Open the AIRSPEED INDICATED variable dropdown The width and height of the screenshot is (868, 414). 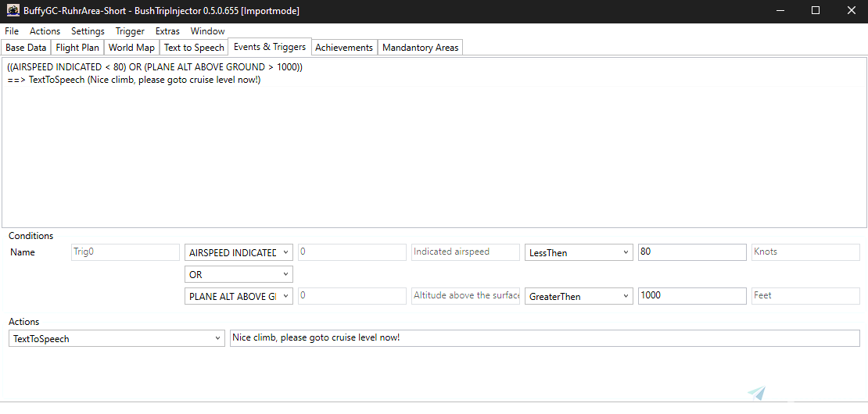tap(238, 252)
